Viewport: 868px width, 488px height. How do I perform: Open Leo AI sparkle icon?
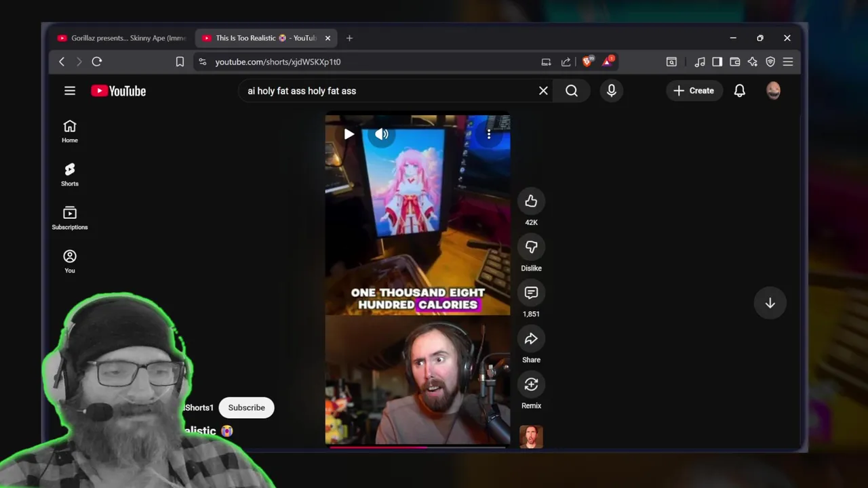(752, 62)
